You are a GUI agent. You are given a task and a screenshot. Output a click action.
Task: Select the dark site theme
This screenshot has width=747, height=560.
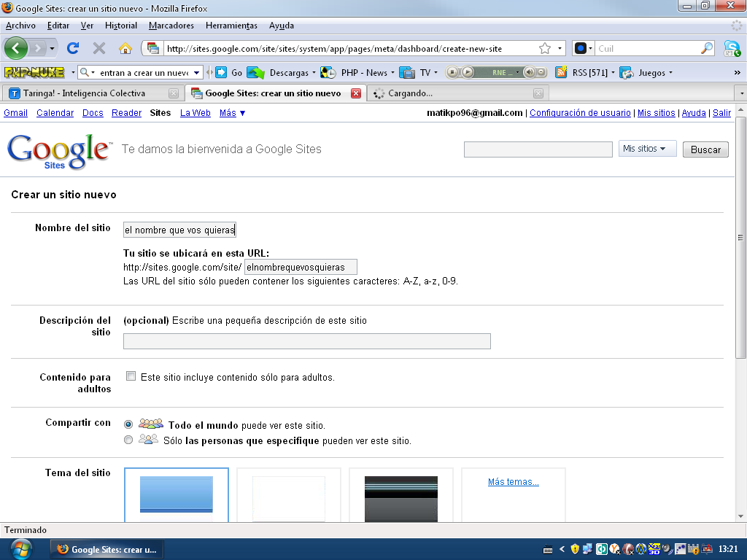(x=401, y=495)
